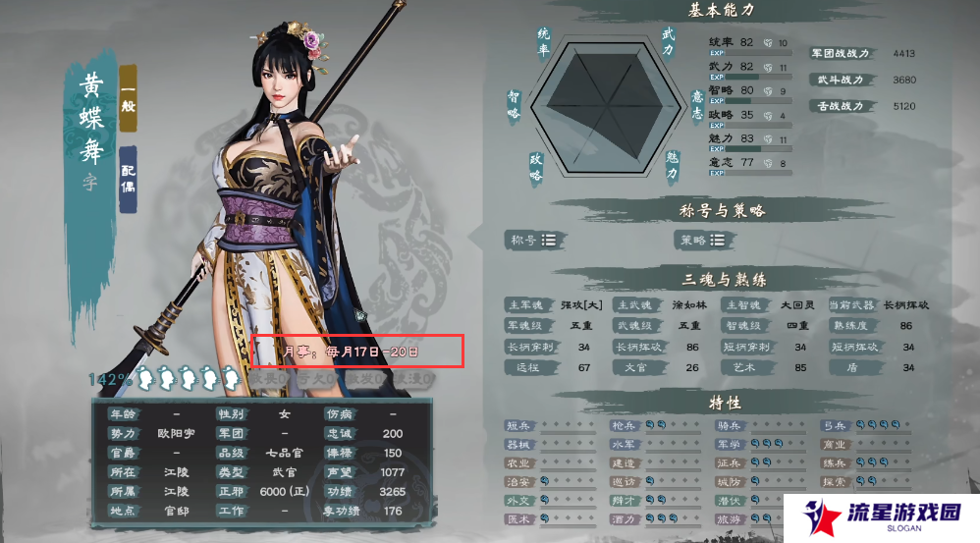Open the 策略 list icon
980x543 pixels.
(718, 240)
